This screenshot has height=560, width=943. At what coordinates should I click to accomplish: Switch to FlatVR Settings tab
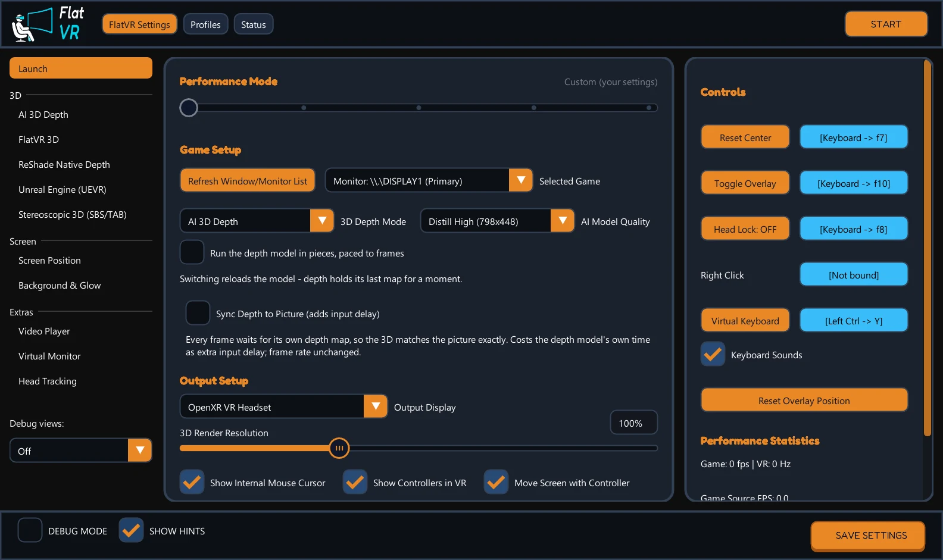(139, 24)
